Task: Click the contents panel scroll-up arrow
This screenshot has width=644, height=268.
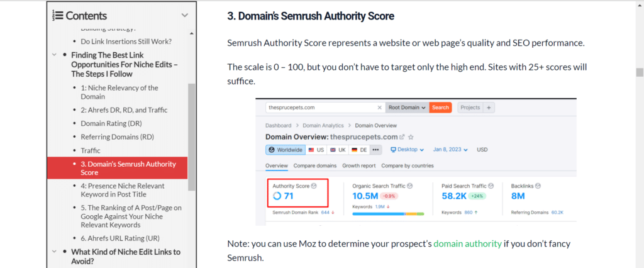Action: pos(191,33)
